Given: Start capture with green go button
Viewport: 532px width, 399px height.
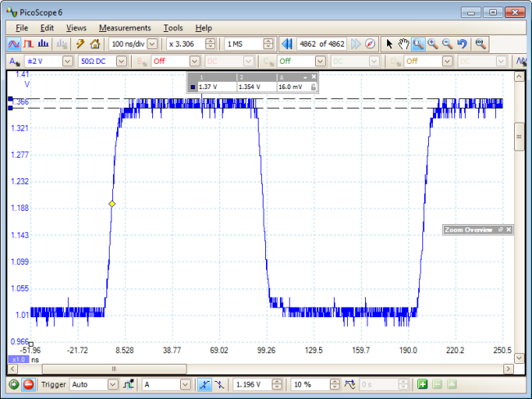Looking at the screenshot, I should [x=14, y=384].
